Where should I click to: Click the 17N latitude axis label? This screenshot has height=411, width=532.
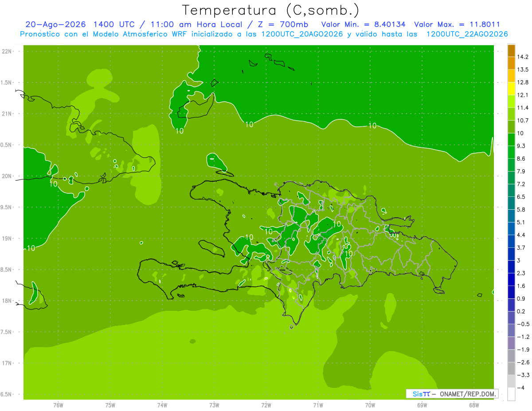coord(7,363)
